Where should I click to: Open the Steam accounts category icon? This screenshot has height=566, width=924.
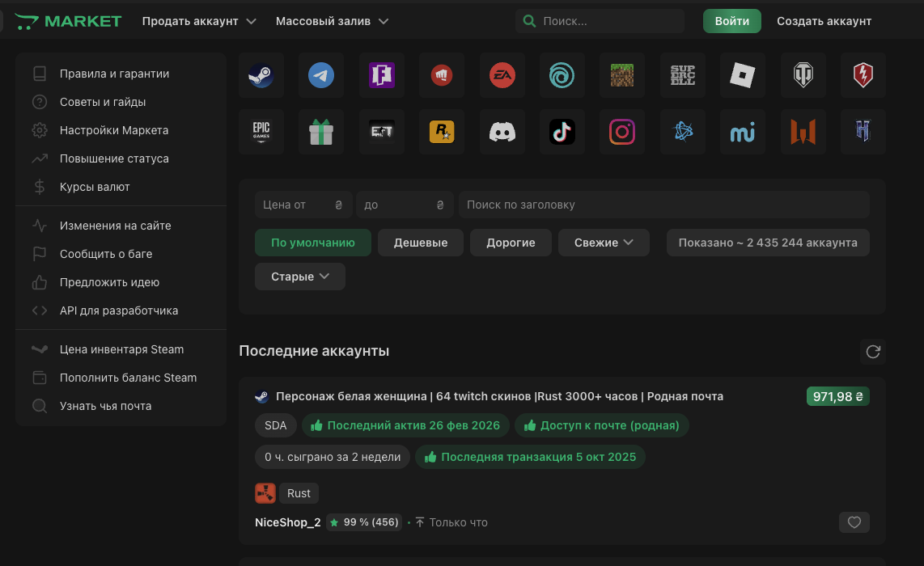tap(261, 75)
